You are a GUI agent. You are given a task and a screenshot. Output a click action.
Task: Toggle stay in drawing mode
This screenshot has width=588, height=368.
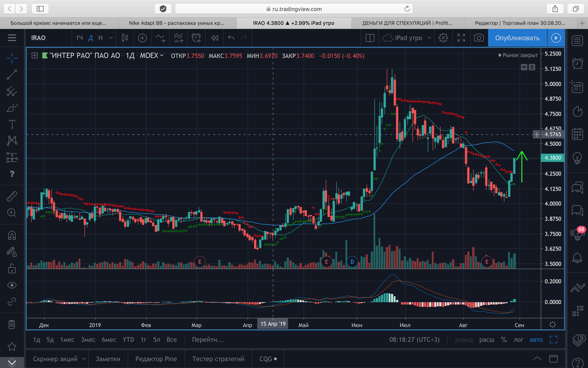click(x=12, y=252)
